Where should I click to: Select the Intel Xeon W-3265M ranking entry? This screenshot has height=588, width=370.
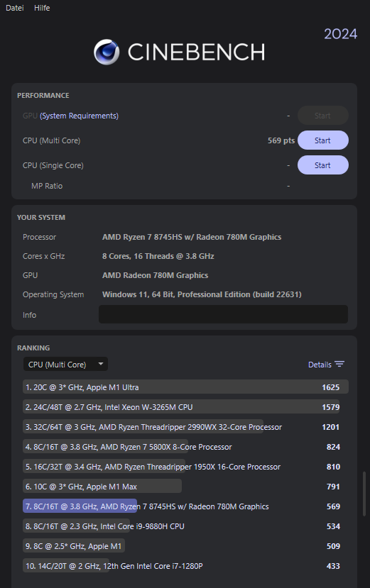185,407
